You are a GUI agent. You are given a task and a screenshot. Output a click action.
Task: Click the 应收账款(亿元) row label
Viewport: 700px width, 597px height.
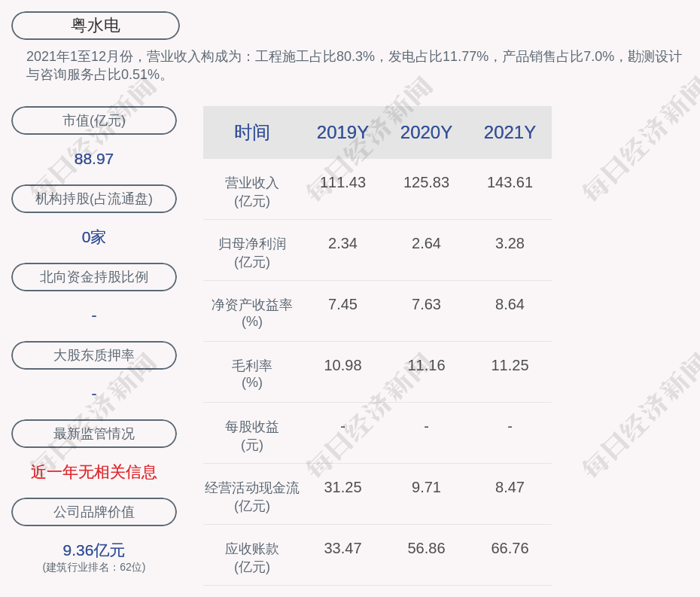(x=252, y=558)
